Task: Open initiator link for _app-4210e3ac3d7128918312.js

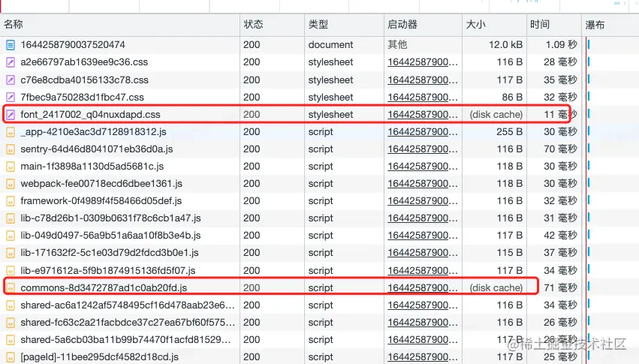Action: tap(423, 132)
